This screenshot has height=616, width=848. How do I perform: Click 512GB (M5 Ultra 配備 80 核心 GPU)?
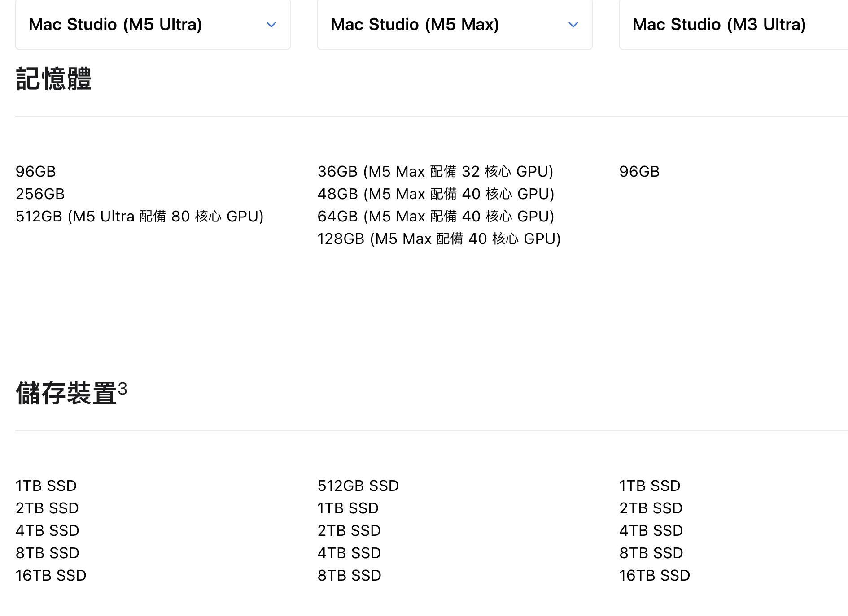[140, 216]
